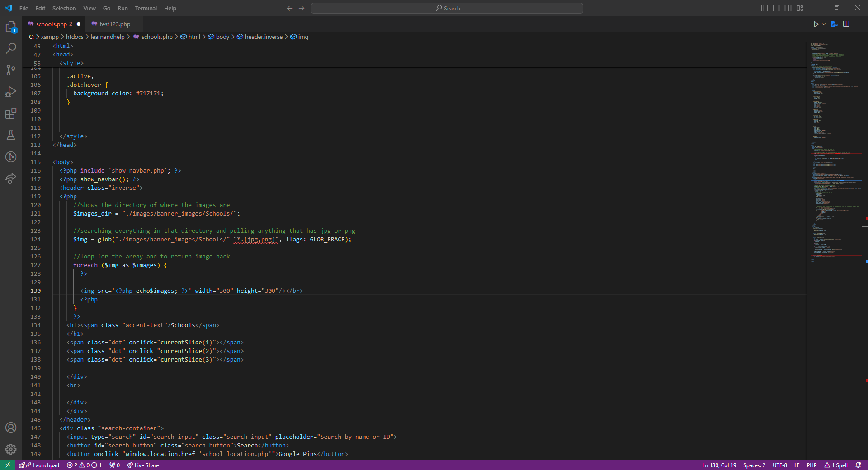Open the body symbol breadcrumb

219,37
